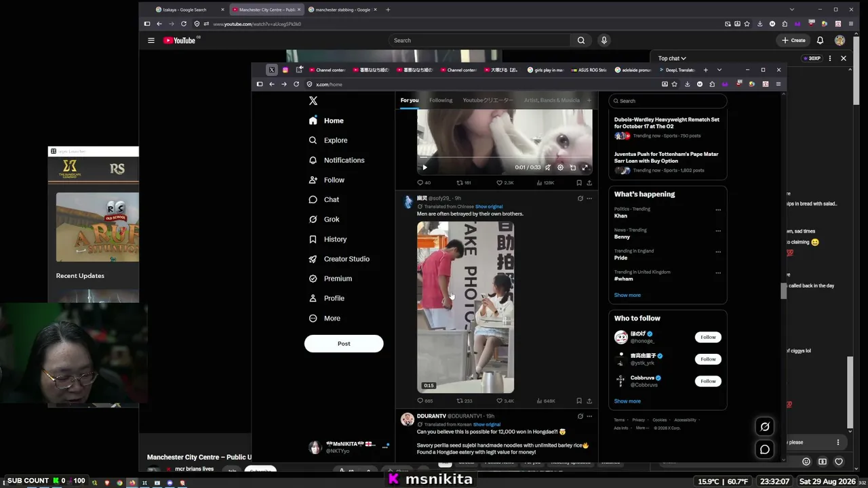
Task: Open Premium in the X sidebar
Action: tap(330, 279)
